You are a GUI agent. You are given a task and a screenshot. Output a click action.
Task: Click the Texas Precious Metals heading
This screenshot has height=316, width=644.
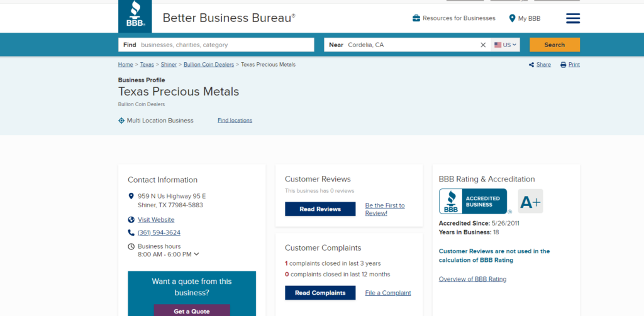179,92
